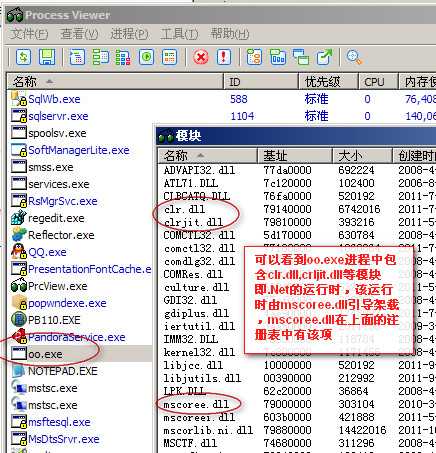
Task: Click the red X kill process icon
Action: 200,57
